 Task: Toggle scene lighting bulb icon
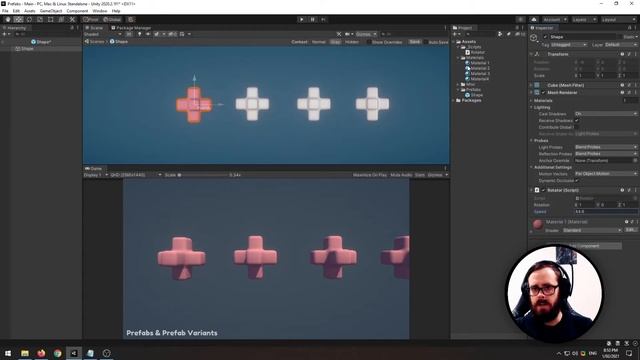[140, 34]
